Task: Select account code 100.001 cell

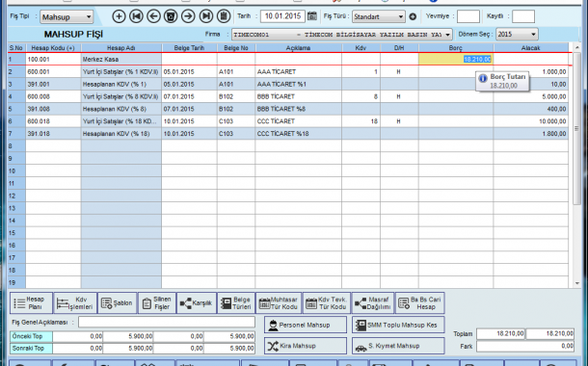Action: point(53,59)
